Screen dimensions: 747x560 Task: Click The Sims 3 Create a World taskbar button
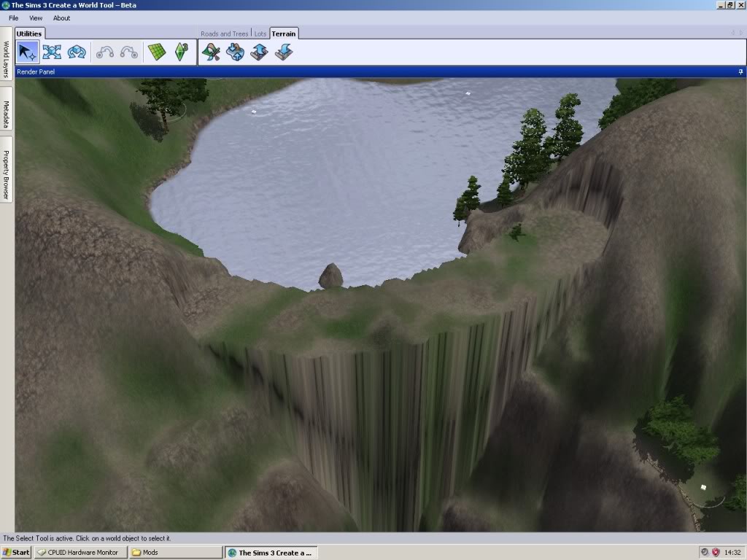coord(271,553)
